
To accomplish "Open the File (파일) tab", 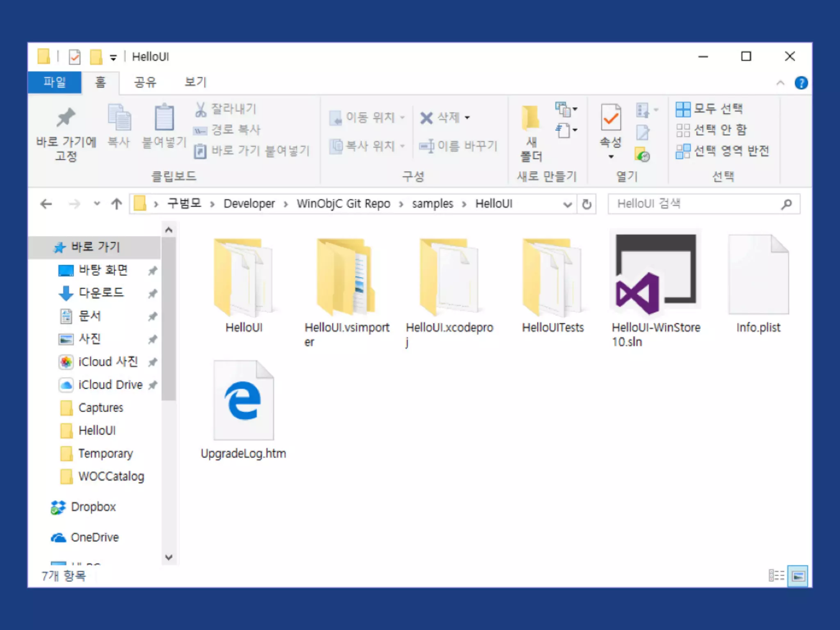I will tap(55, 82).
